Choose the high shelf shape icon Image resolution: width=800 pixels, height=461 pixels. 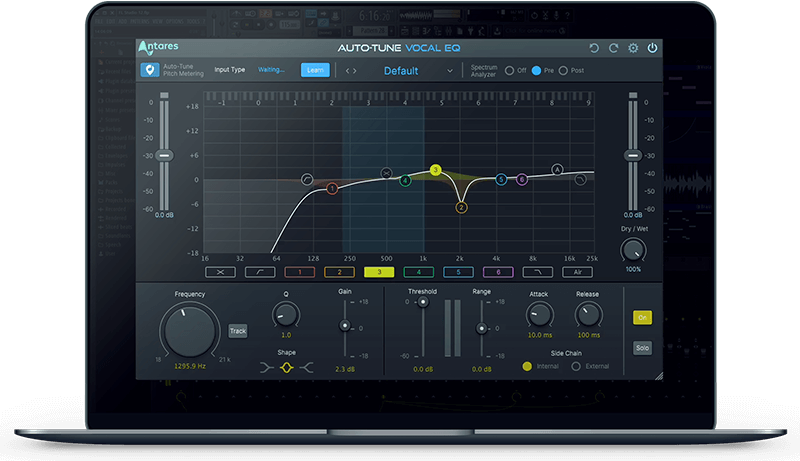[306, 367]
